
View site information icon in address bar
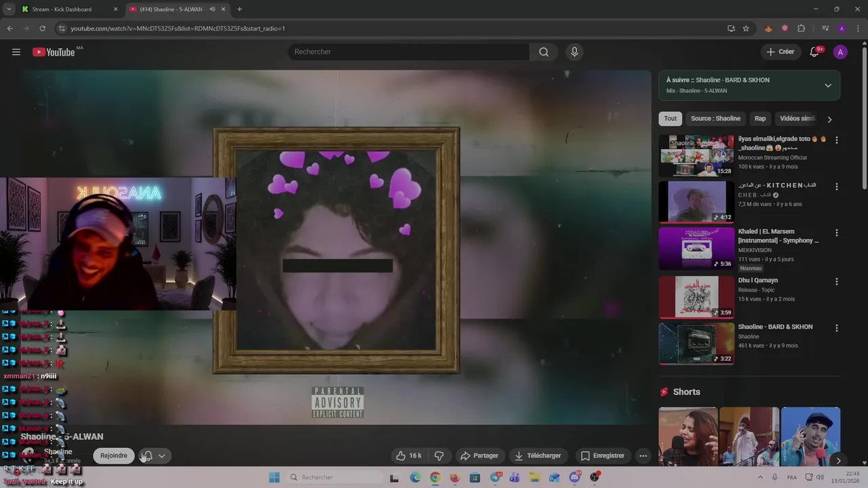click(x=62, y=28)
